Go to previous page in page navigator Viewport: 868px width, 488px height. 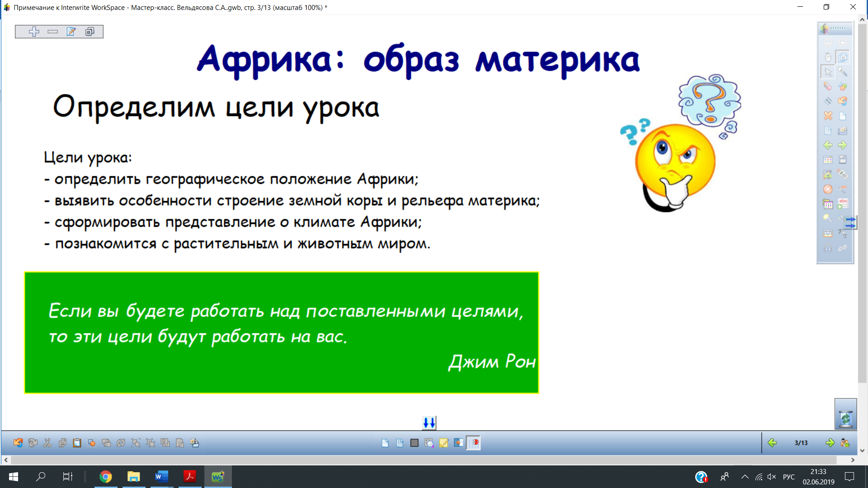pos(772,443)
